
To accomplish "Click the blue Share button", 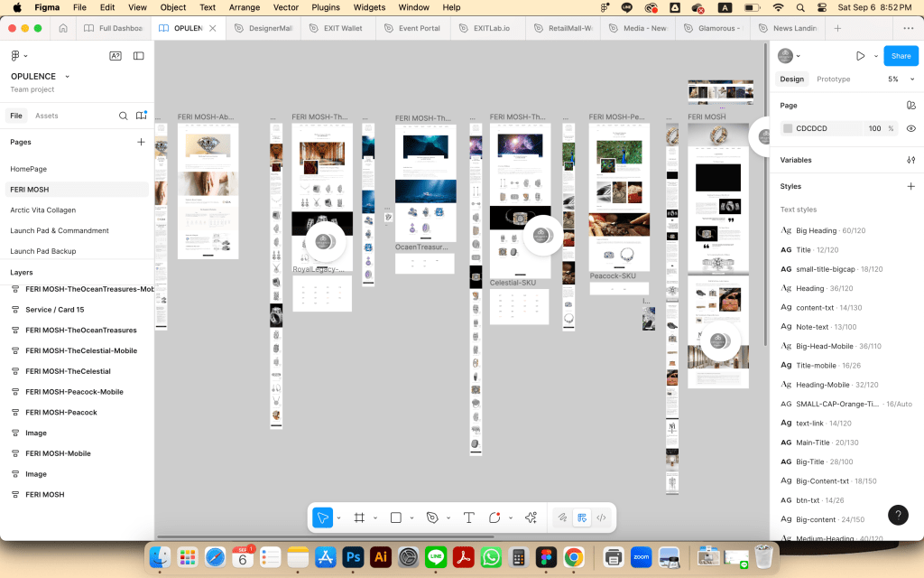I will (x=901, y=56).
